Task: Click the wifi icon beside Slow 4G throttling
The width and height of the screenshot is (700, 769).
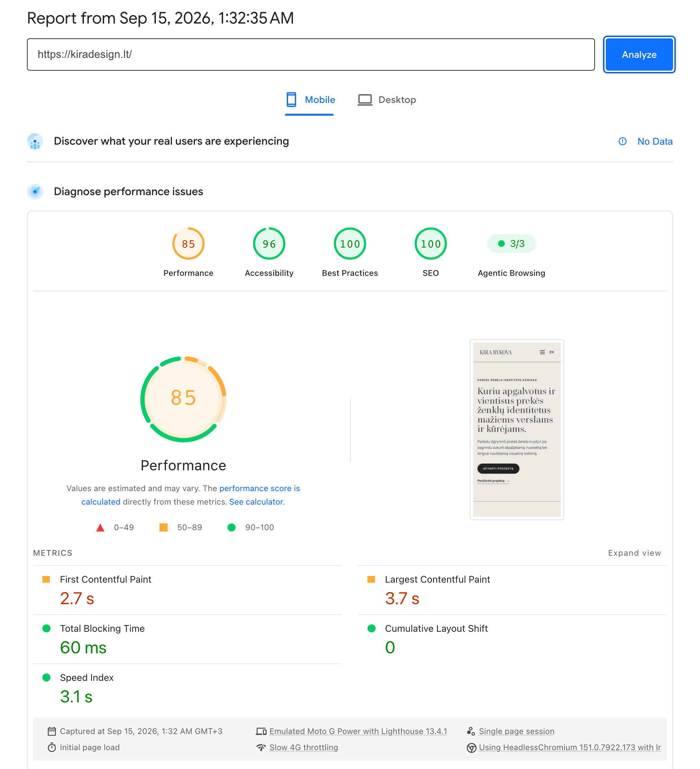Action: [261, 747]
